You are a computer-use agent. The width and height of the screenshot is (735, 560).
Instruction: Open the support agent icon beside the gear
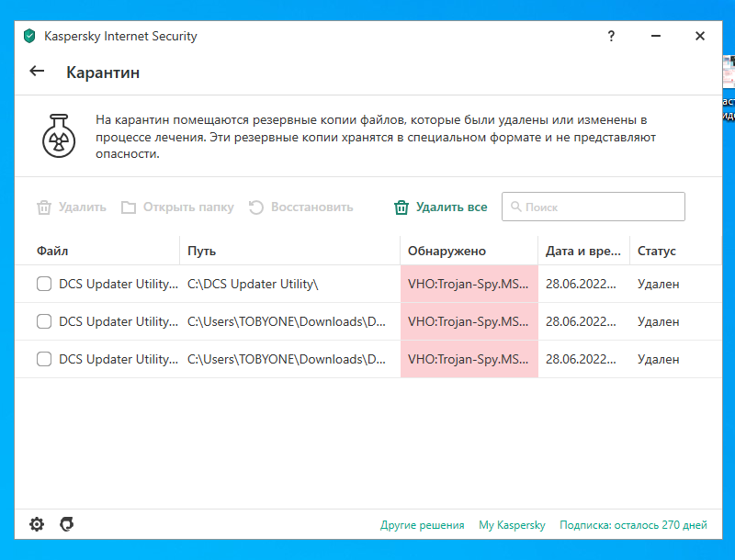[66, 524]
